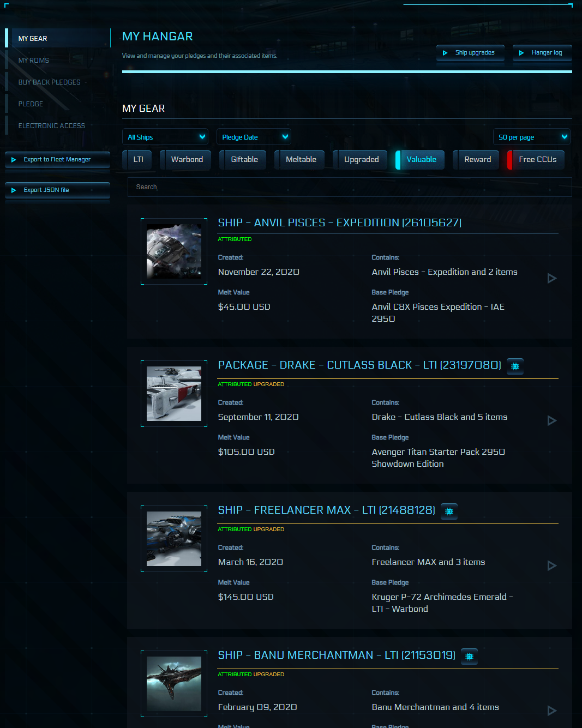582x728 pixels.
Task: Click 'Freelancer MAX and 3 items' text
Action: pyautogui.click(x=428, y=562)
